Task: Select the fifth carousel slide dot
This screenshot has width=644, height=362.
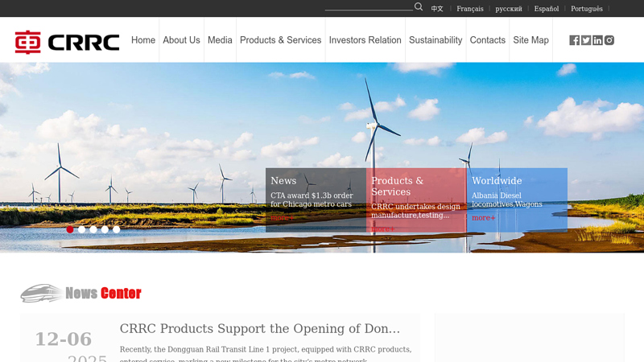Action: coord(116,229)
